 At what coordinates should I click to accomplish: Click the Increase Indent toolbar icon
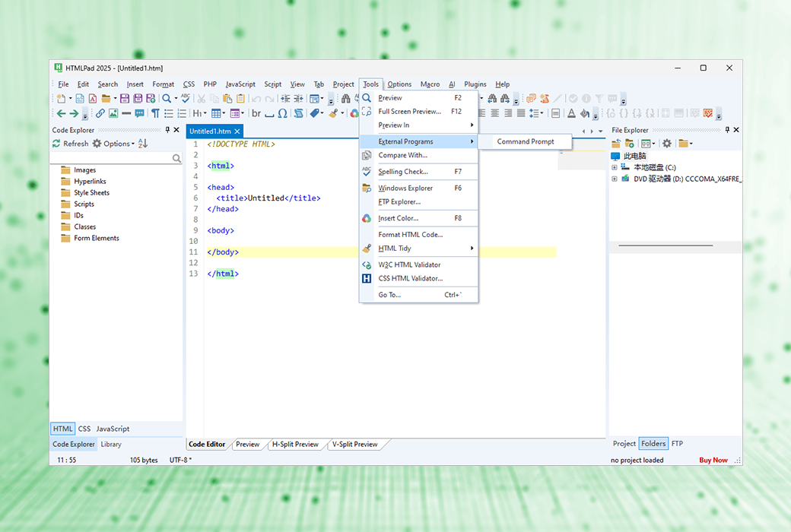285,98
